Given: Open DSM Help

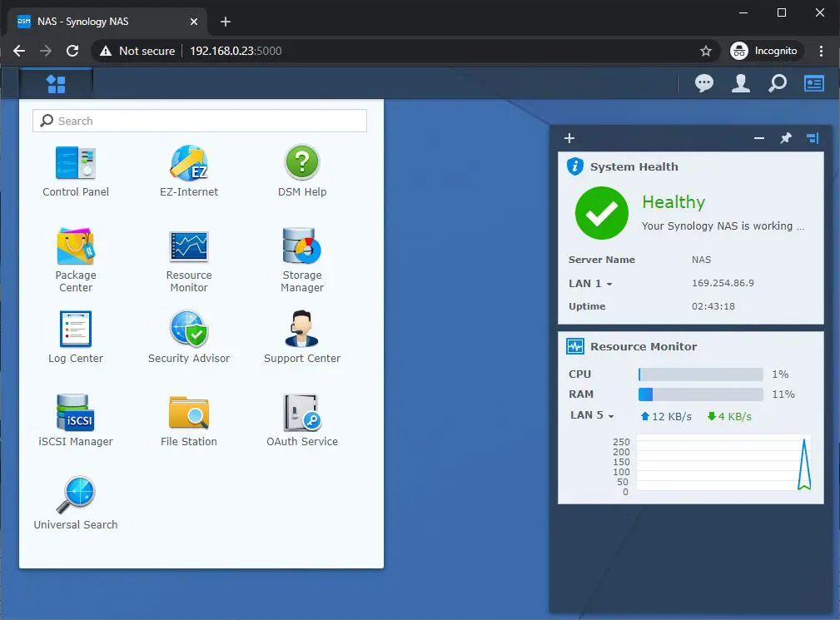Looking at the screenshot, I should pyautogui.click(x=302, y=171).
